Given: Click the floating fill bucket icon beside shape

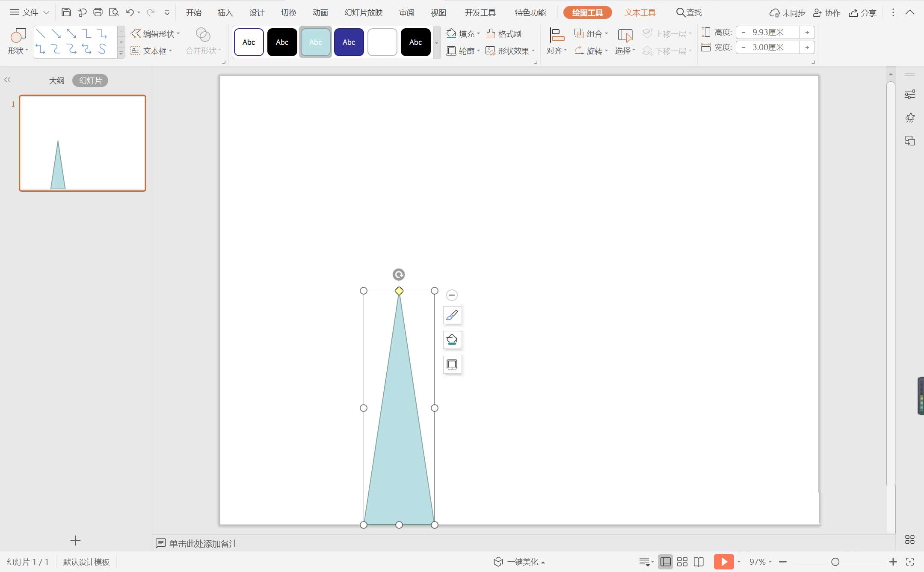Looking at the screenshot, I should [452, 340].
